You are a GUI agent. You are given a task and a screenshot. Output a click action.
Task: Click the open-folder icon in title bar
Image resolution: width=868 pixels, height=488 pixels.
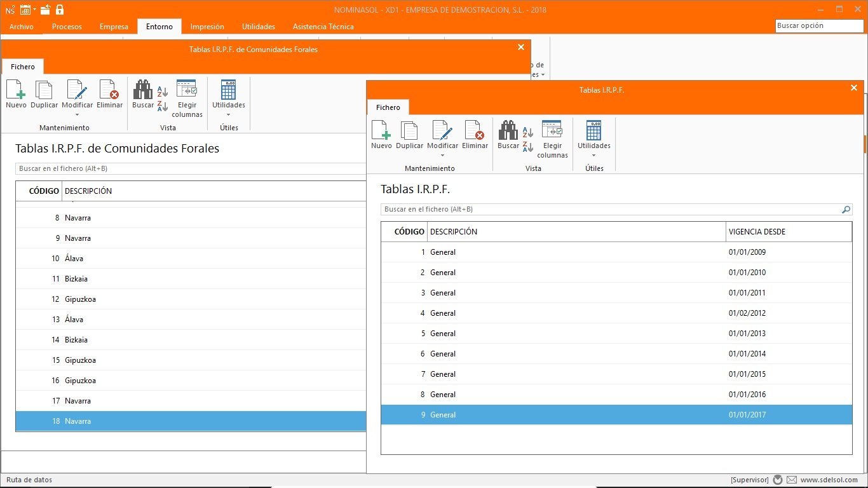[46, 10]
